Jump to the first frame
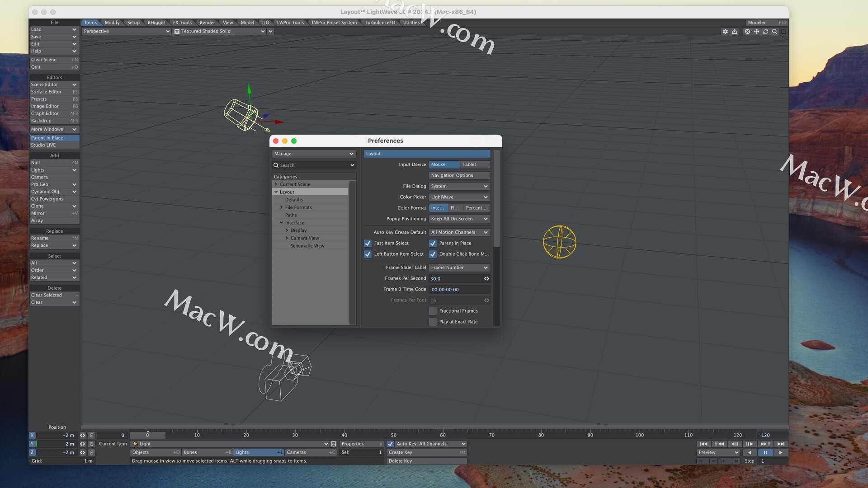Screen dimensions: 868x488 point(703,444)
